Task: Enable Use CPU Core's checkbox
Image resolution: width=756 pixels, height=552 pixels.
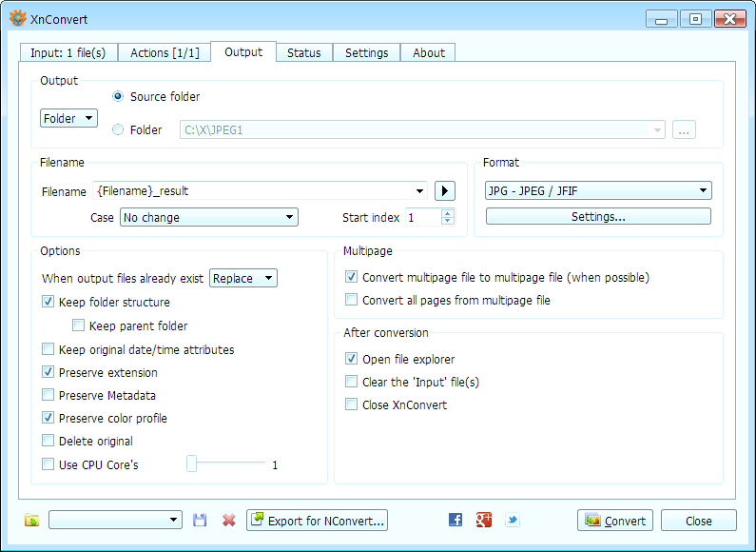Action: [48, 464]
